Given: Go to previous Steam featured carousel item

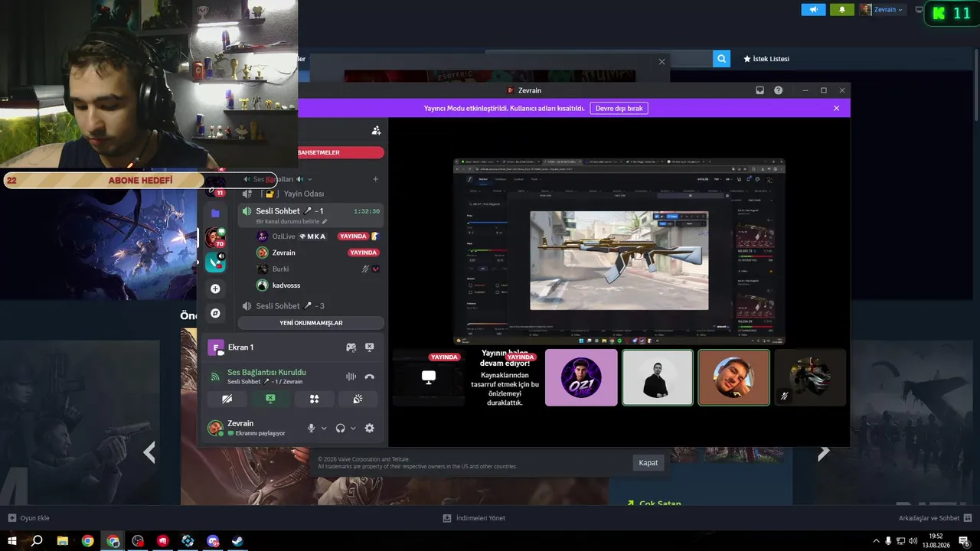Looking at the screenshot, I should tap(149, 452).
